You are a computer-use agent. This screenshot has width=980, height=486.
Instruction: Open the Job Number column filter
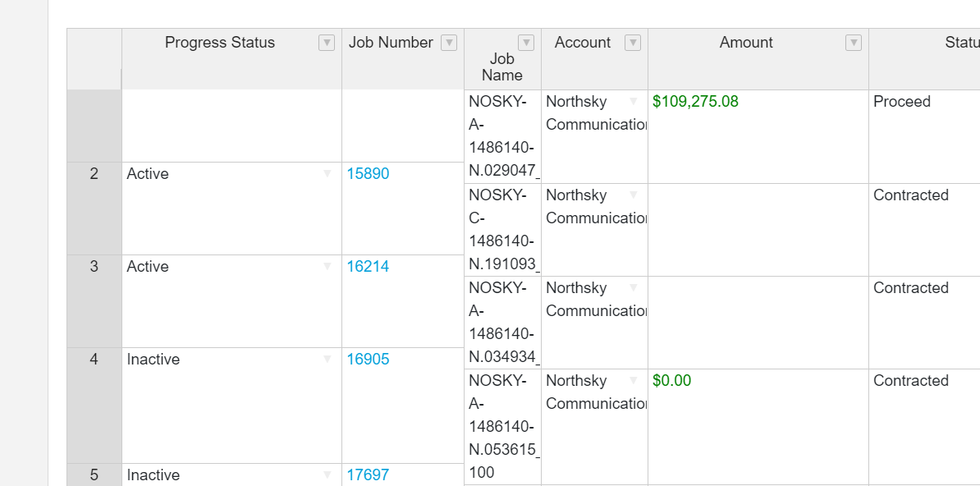(449, 44)
